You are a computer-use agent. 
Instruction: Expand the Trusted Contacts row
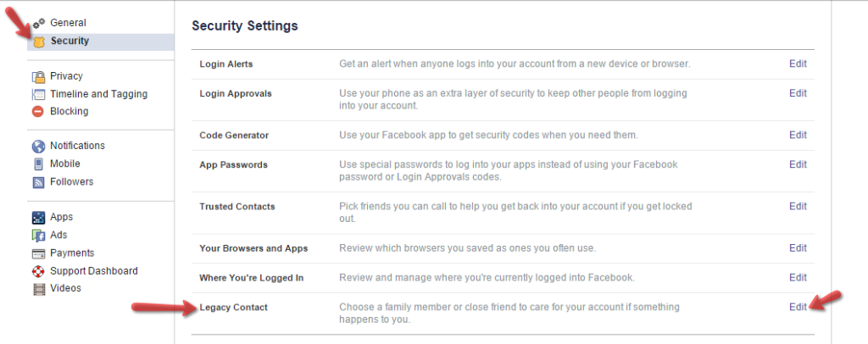tap(503, 213)
